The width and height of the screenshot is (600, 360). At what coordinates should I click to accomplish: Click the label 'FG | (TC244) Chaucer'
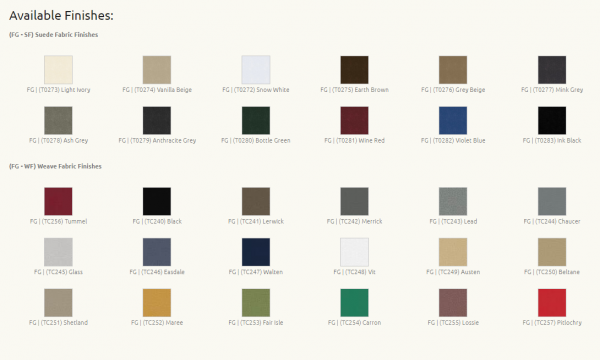[552, 221]
